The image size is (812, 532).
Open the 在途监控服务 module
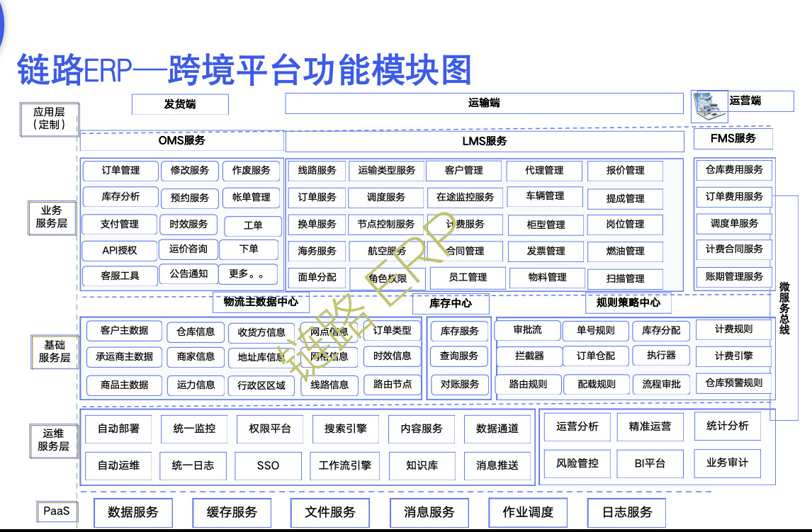pos(466,197)
